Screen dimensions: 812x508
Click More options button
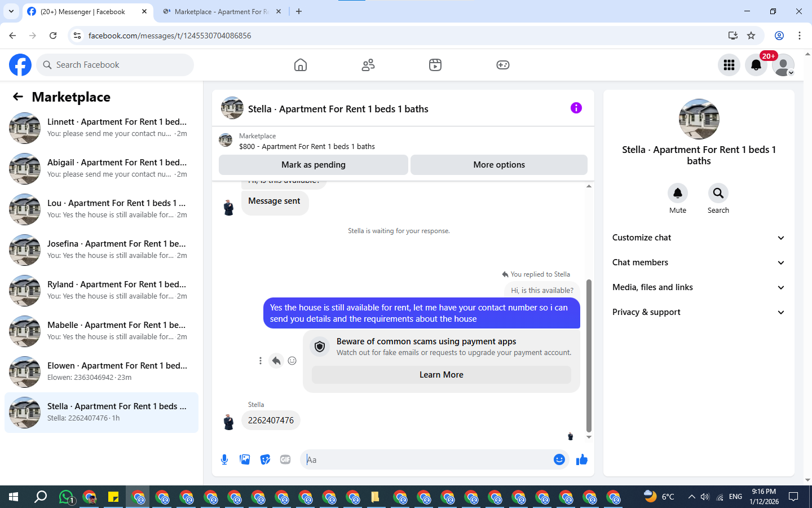pos(499,165)
